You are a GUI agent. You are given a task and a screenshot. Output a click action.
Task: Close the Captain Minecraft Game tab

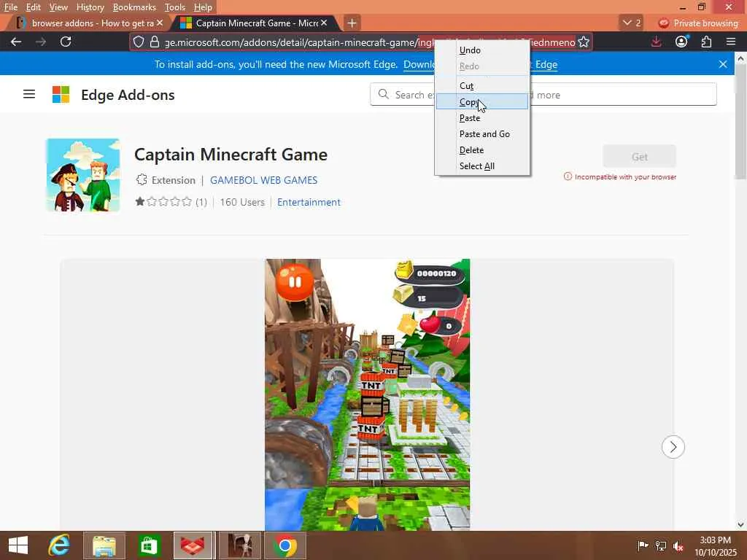click(324, 23)
